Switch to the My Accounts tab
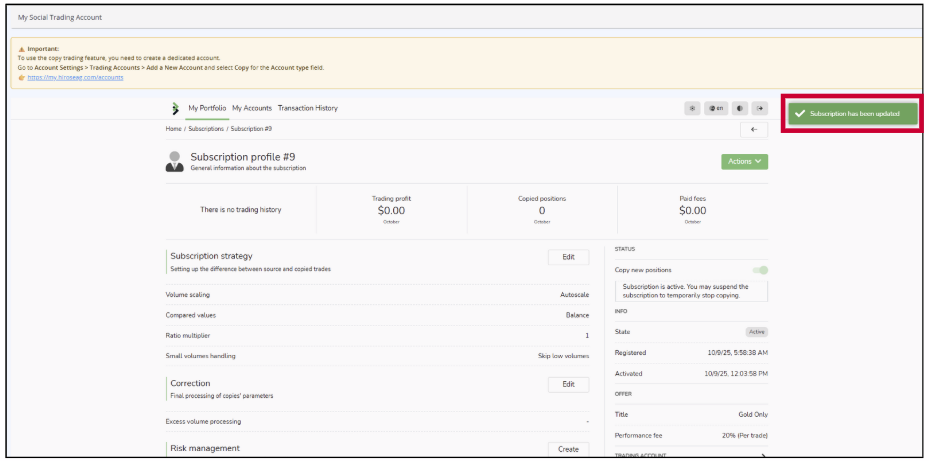 tap(251, 108)
